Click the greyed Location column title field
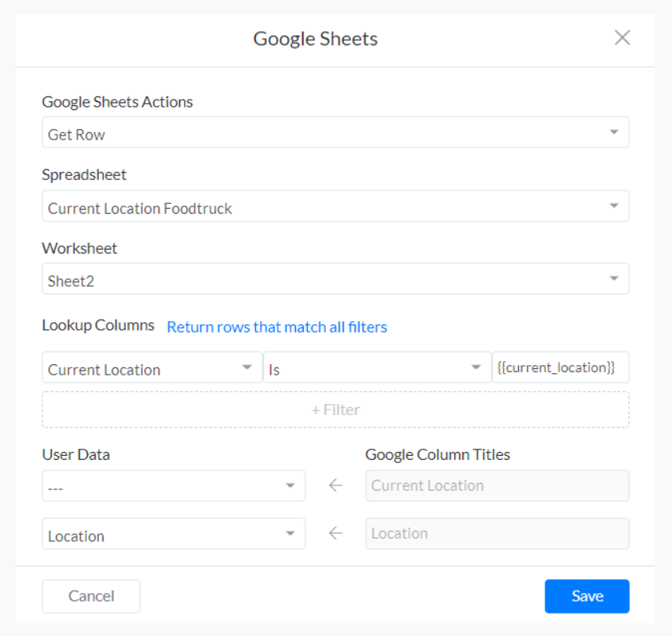The height and width of the screenshot is (636, 672). coord(497,533)
